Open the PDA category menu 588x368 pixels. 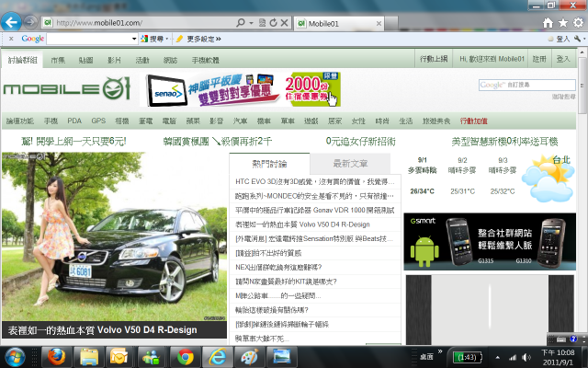(x=74, y=121)
